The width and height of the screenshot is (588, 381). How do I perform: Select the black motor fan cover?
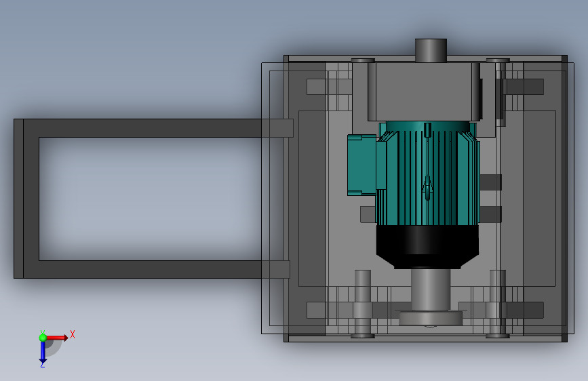[x=427, y=247]
